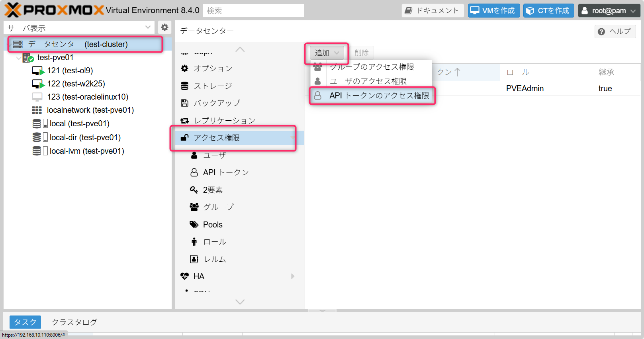The image size is (644, 339).
Task: Select ユーザのアクセス権限 from the menu
Action: coord(371,81)
